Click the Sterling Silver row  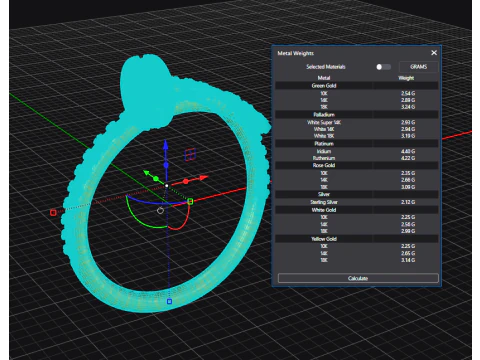357,202
